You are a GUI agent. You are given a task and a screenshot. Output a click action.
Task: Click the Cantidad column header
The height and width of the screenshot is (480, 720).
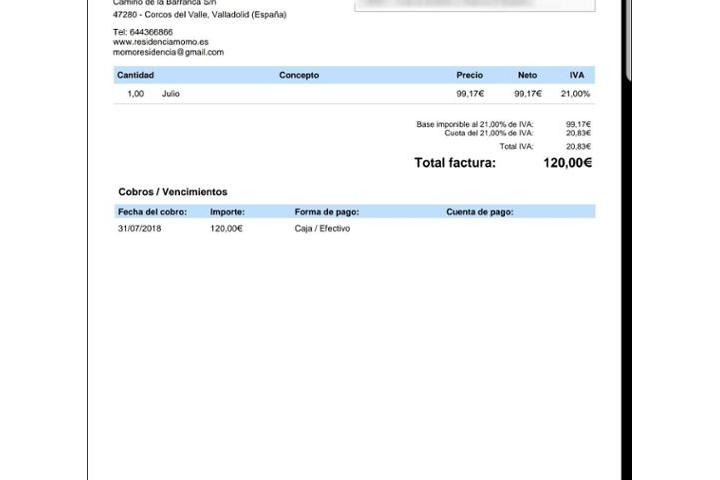coord(135,75)
